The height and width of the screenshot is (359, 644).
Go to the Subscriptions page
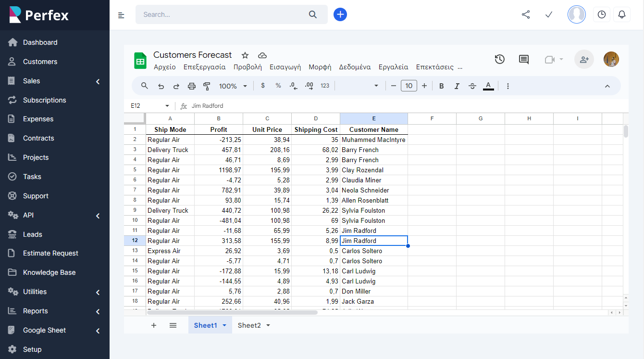[x=44, y=100]
